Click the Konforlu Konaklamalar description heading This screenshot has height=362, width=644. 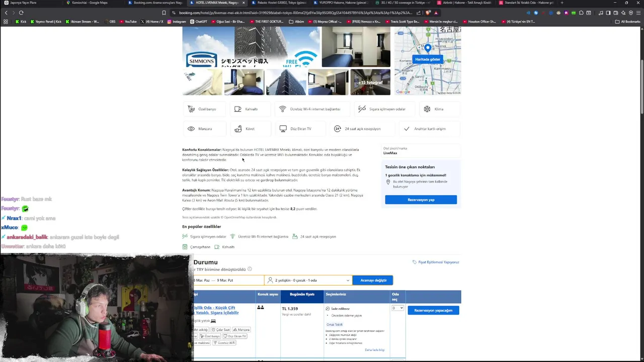point(202,150)
